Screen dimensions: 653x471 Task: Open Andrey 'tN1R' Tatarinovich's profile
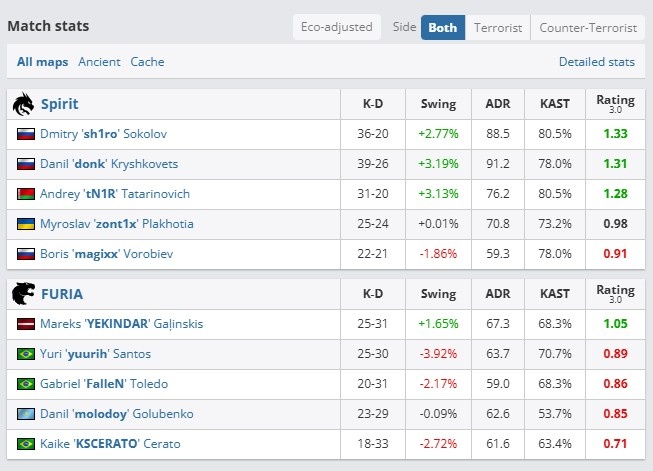point(115,194)
